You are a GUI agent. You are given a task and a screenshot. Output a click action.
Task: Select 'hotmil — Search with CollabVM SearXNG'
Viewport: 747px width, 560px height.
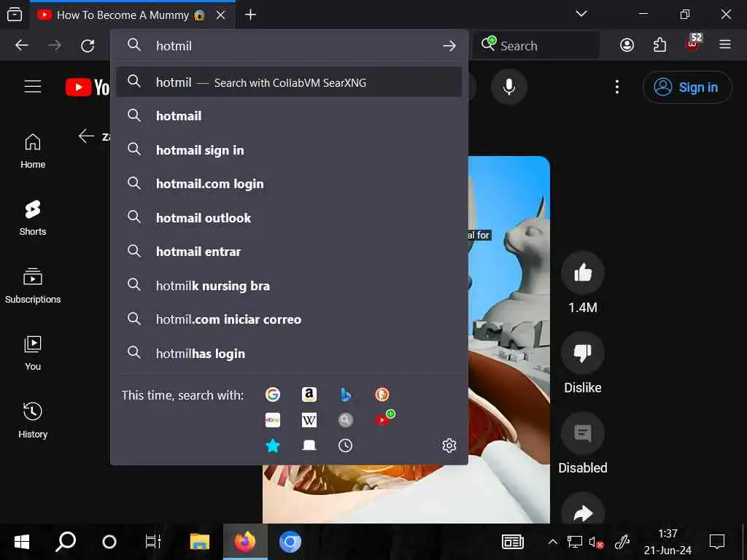pos(289,82)
